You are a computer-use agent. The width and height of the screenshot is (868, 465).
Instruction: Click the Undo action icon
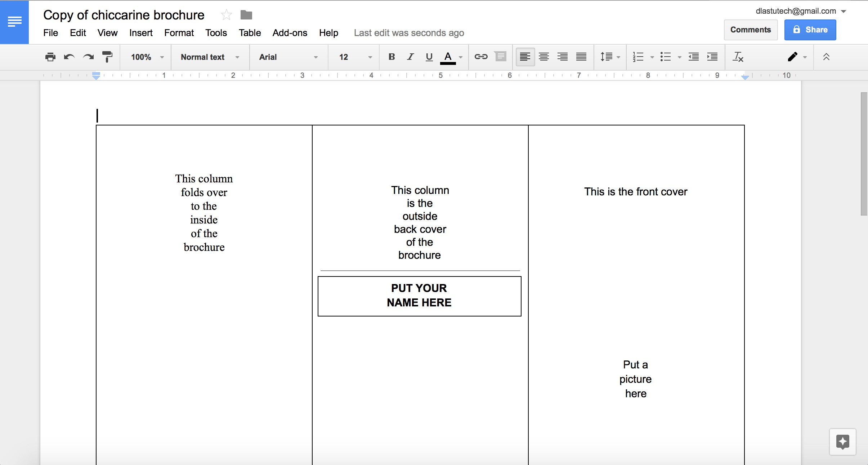coord(69,57)
